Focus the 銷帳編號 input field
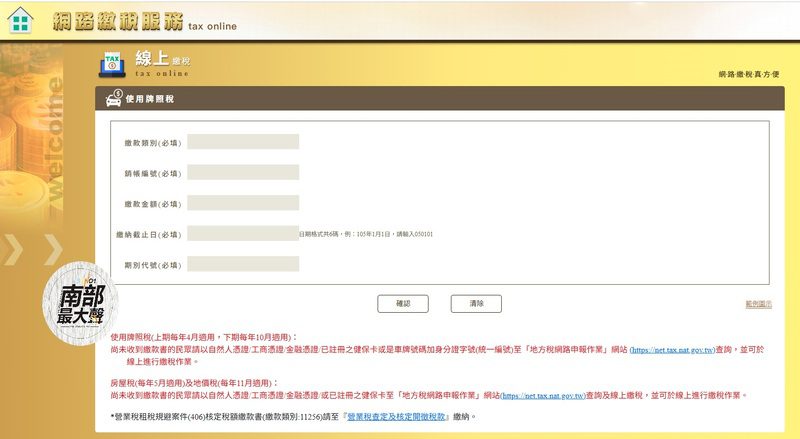Image resolution: width=800 pixels, height=439 pixels. [x=242, y=173]
